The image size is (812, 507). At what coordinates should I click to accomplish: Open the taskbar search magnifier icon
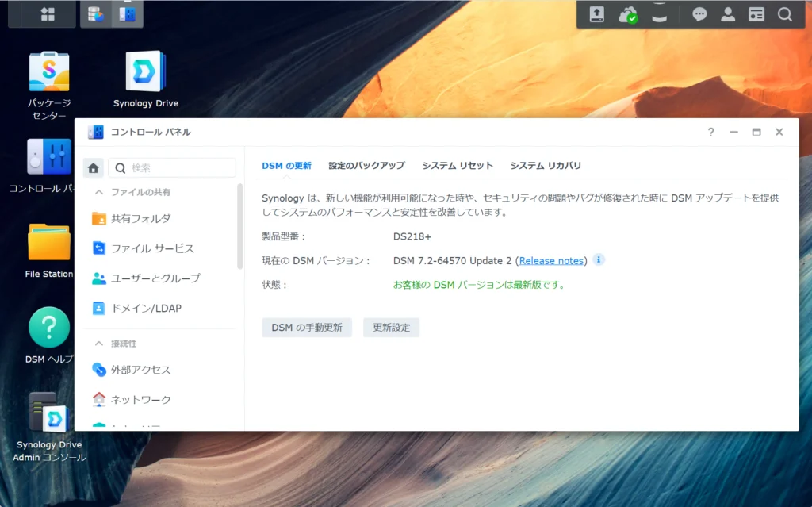point(784,14)
